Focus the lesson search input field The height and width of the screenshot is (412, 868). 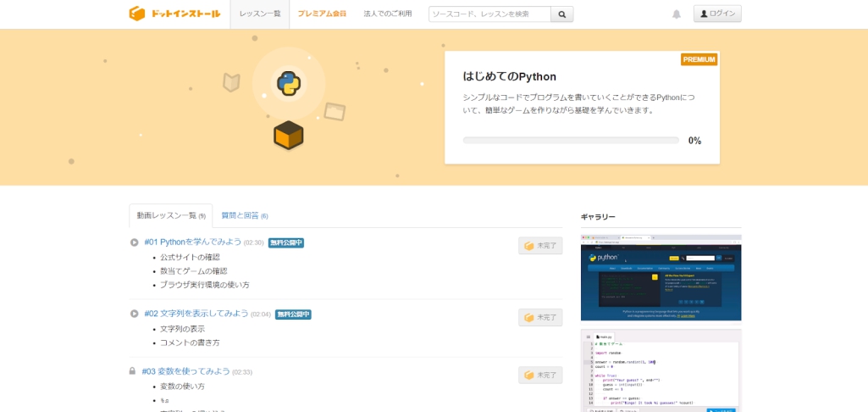tap(490, 14)
